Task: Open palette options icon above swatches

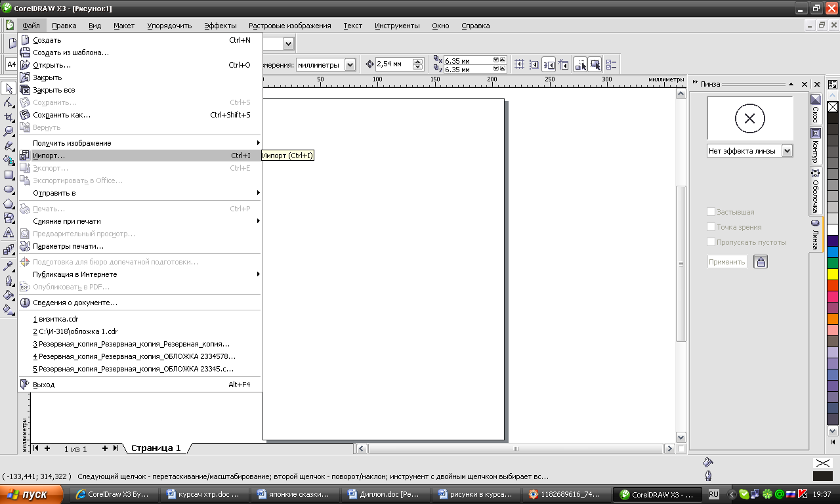Action: point(833,84)
